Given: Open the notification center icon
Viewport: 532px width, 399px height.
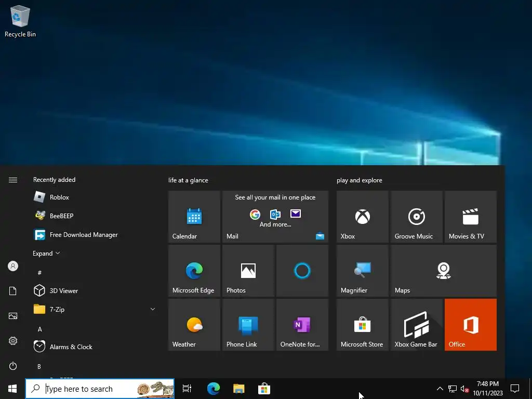Looking at the screenshot, I should tap(515, 389).
